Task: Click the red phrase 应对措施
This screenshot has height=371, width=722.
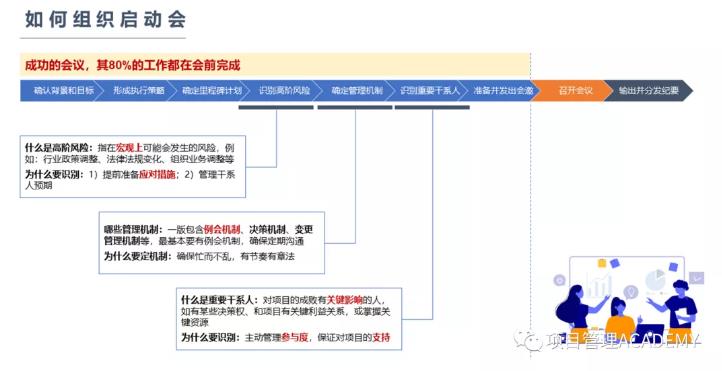Action: (x=157, y=174)
